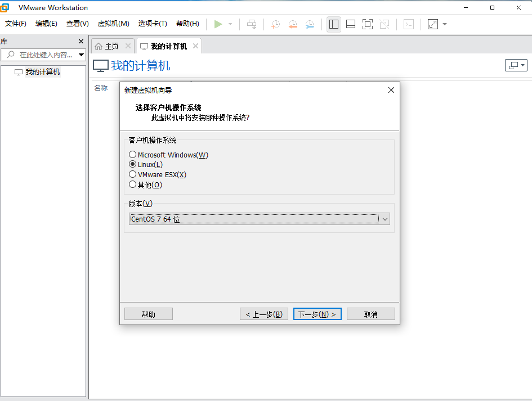Select the VMware ESX(X) radio button
This screenshot has height=401, width=532.
[x=133, y=174]
